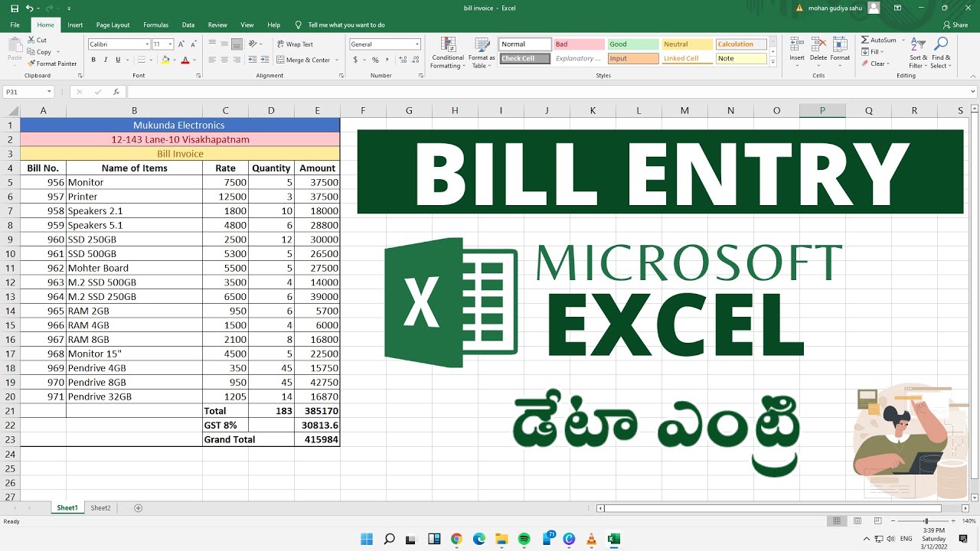Click the Format Painter brush
Image resolution: width=980 pixels, height=551 pixels.
click(31, 64)
